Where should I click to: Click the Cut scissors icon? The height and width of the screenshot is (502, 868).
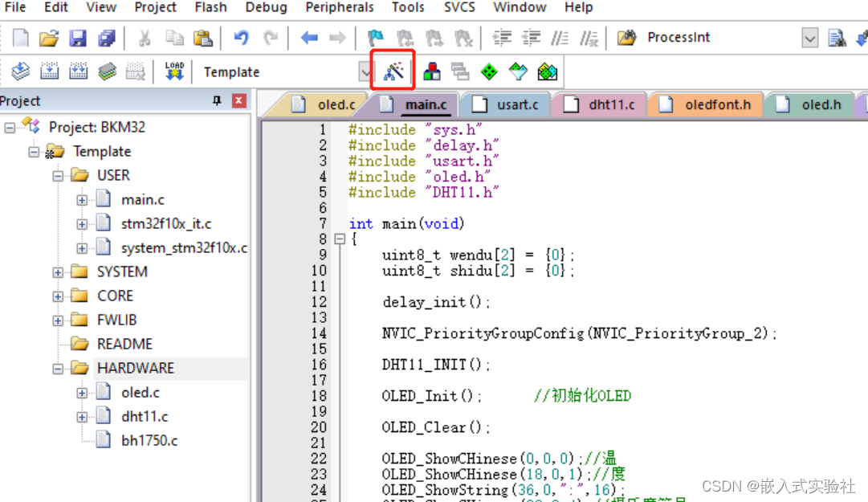(145, 38)
